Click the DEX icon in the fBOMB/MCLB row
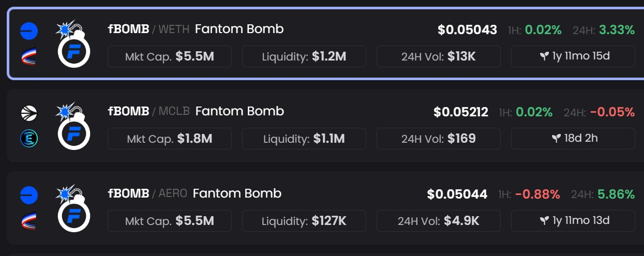 [29, 138]
